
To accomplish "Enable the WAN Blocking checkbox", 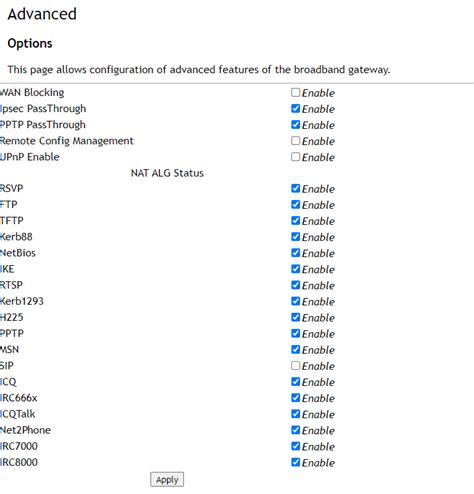I will tap(295, 92).
